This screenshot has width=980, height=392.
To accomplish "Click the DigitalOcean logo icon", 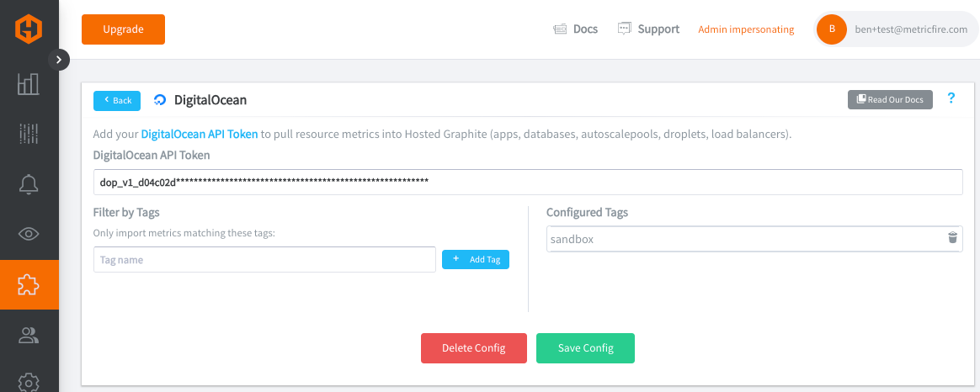I will click(160, 100).
